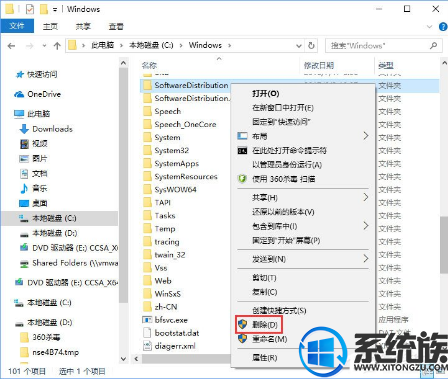Go up one folder level arrow
Image resolution: width=448 pixels, height=380 pixels.
(57, 46)
